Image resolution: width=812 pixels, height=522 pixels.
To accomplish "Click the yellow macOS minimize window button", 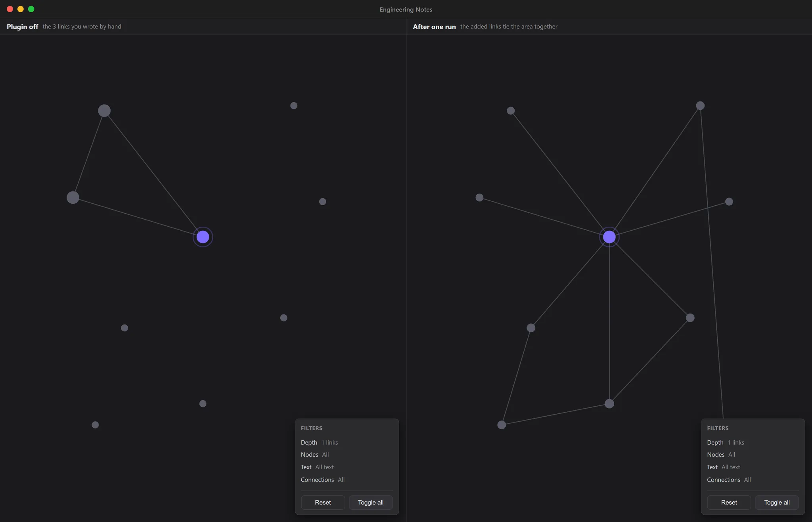I will 21,9.
